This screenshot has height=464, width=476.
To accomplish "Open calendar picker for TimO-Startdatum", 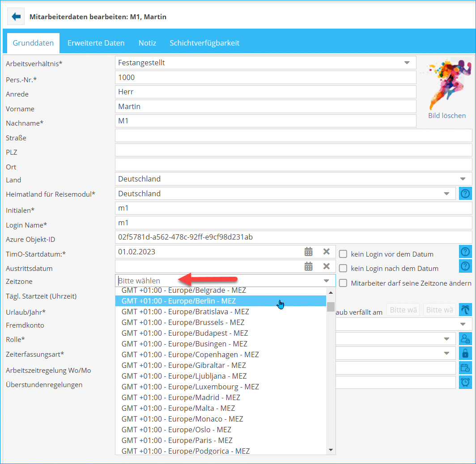I will [x=309, y=252].
